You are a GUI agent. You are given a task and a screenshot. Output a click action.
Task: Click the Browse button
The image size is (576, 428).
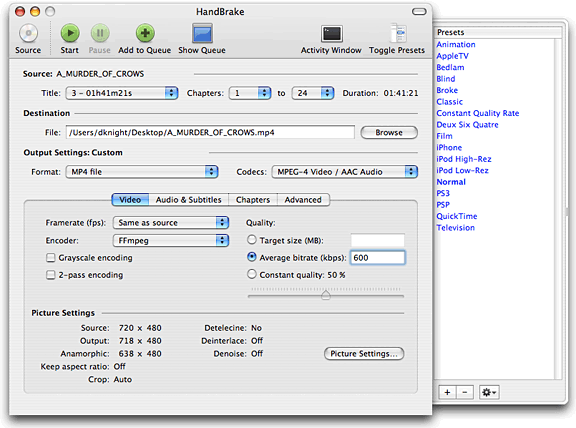tap(389, 132)
